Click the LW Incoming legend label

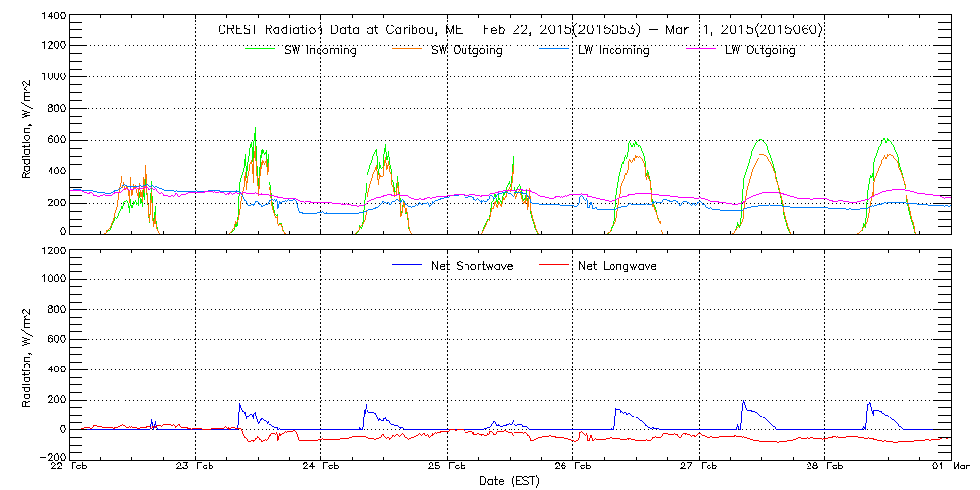click(612, 51)
